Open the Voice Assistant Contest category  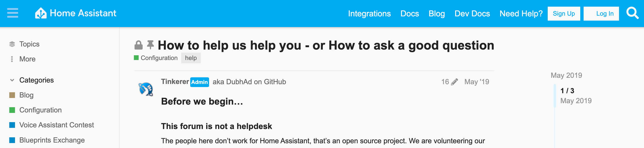tap(57, 125)
